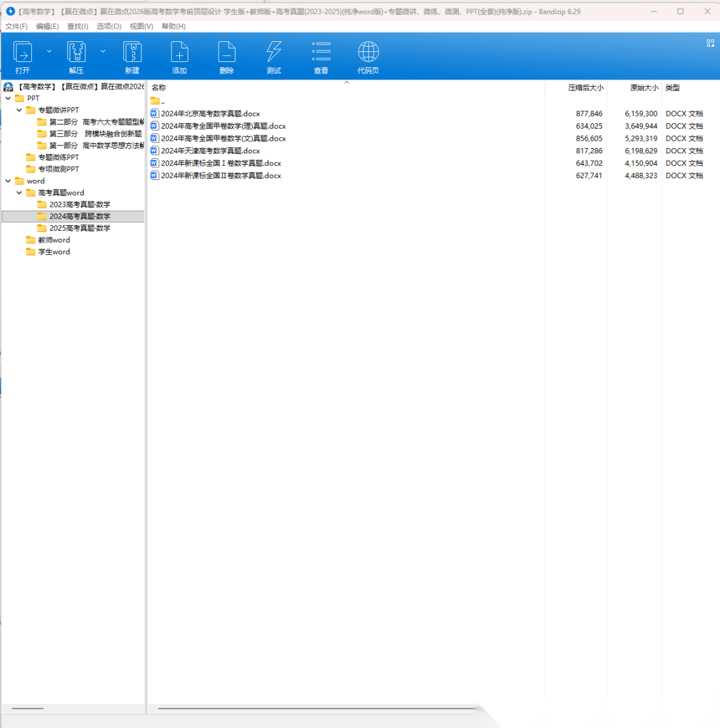The height and width of the screenshot is (728, 720).
Task: Open the 选项(O) menu
Action: (x=109, y=26)
